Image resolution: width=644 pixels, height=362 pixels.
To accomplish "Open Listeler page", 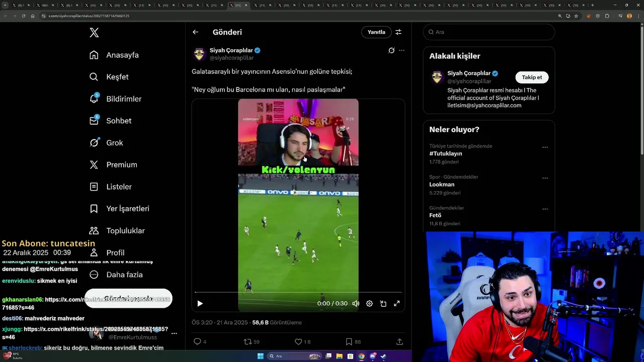I will [111, 187].
